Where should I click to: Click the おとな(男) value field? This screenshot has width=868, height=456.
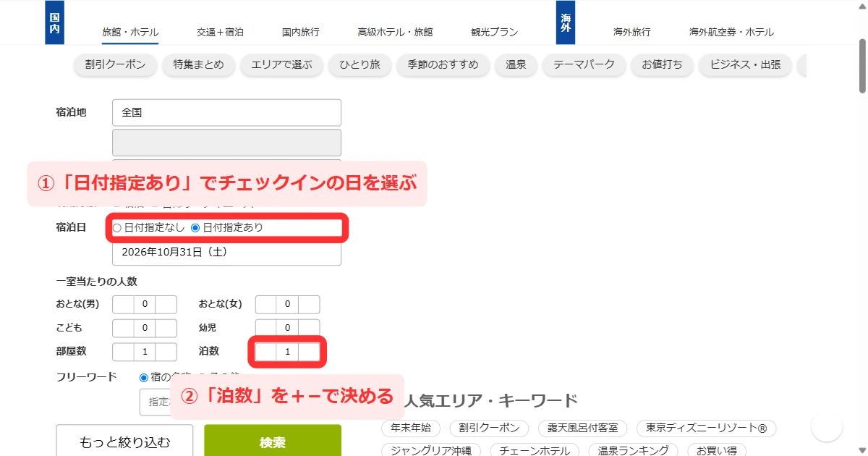tap(145, 305)
